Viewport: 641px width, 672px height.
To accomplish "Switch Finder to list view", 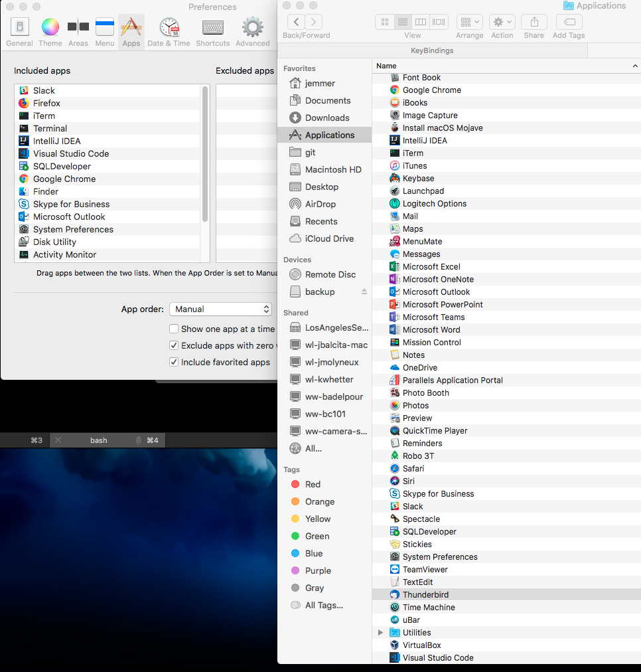I will tap(403, 22).
